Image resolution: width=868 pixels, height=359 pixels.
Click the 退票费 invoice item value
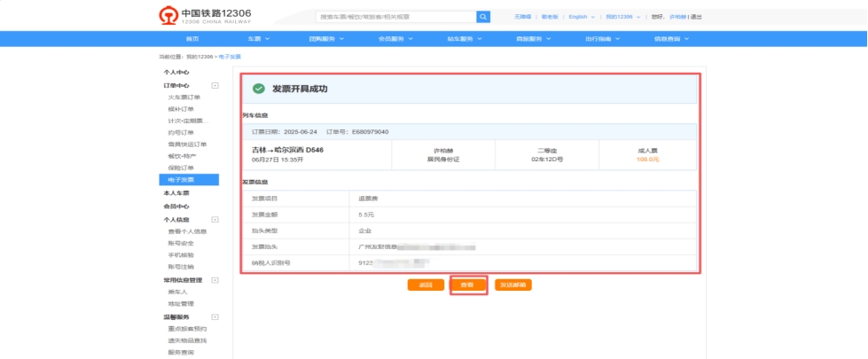[368, 199]
